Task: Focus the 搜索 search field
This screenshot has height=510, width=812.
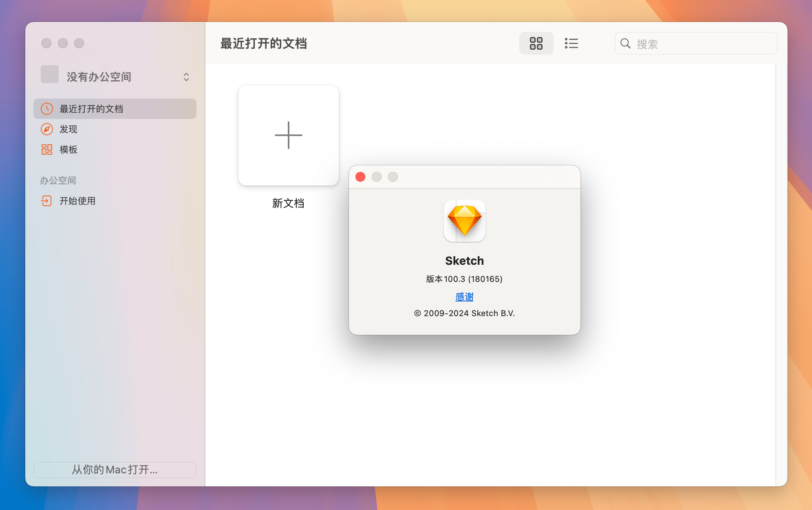Action: click(695, 43)
